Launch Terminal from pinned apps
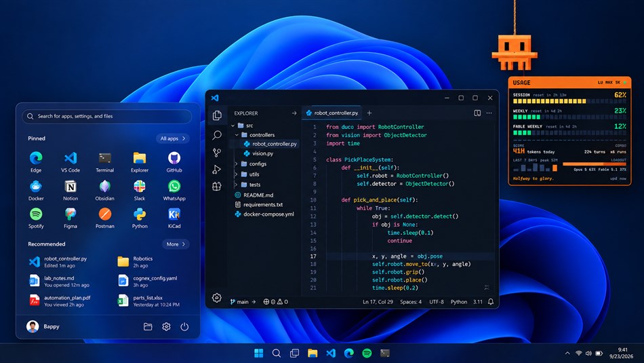644x363 pixels. pyautogui.click(x=104, y=161)
